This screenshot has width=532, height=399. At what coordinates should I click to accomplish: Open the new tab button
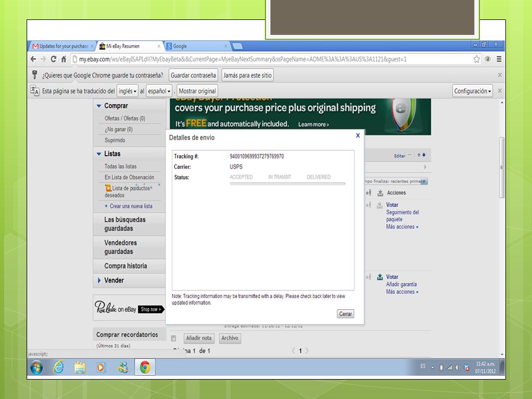pos(238,46)
